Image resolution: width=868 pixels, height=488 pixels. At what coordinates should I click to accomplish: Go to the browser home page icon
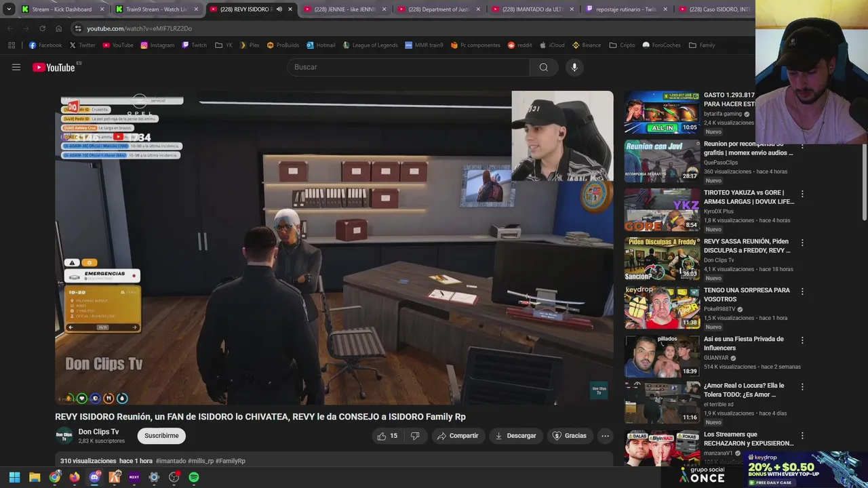tap(58, 28)
